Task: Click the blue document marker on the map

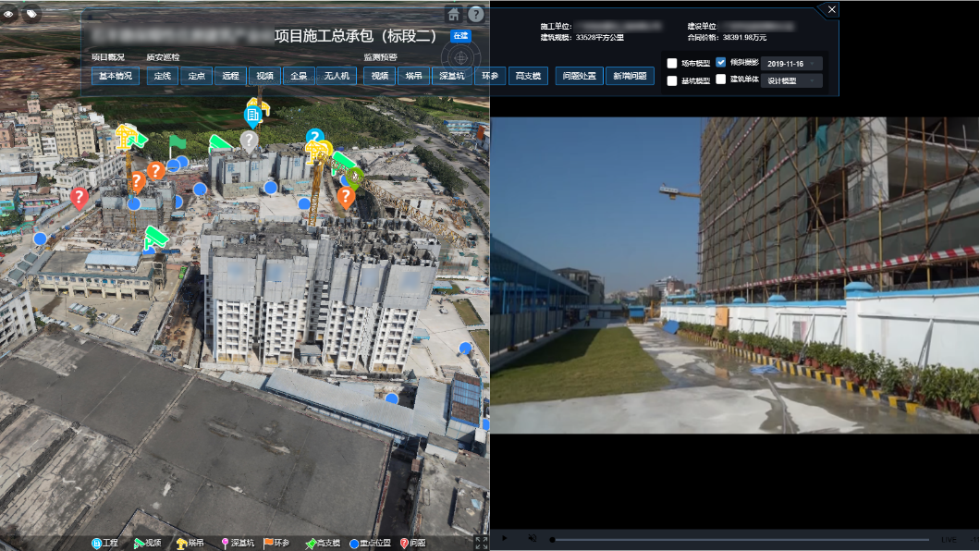Action: [252, 116]
